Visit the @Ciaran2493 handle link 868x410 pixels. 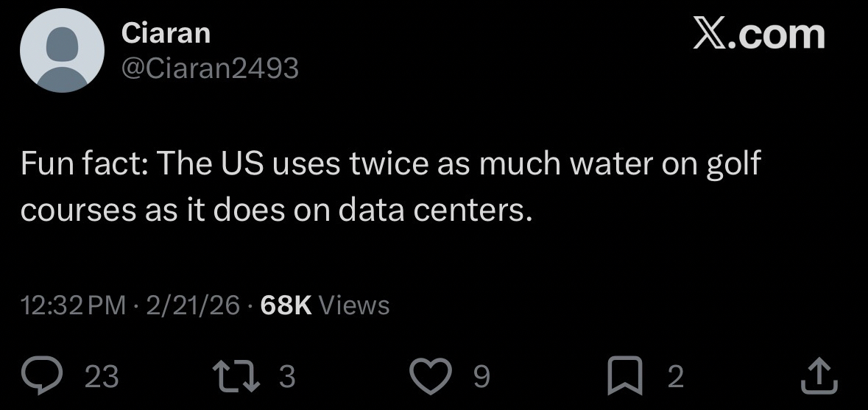pos(210,68)
